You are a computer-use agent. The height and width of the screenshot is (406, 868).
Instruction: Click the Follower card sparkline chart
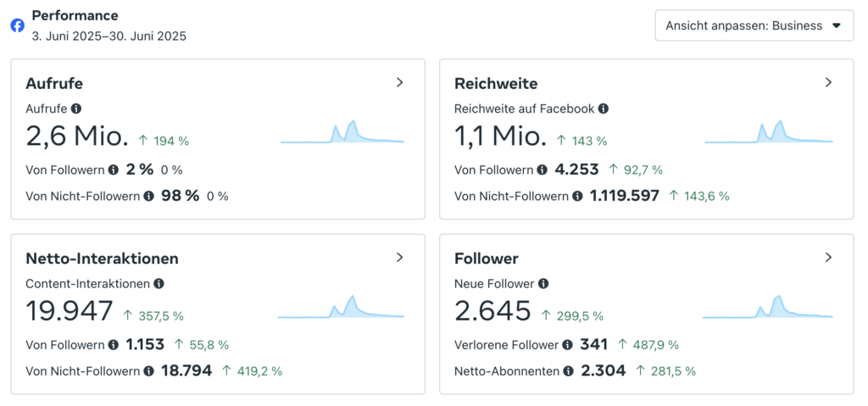768,306
